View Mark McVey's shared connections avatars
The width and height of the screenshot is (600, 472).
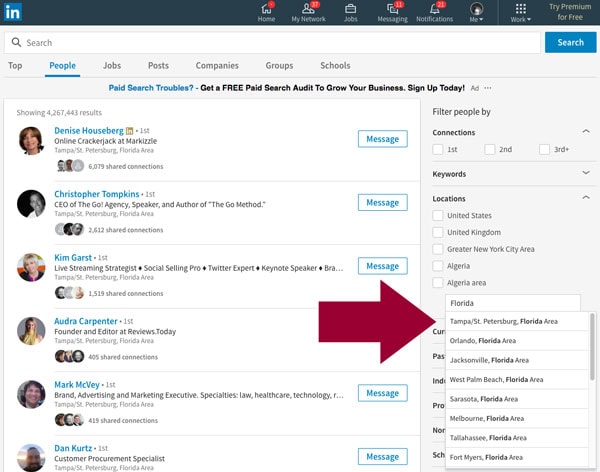coord(69,420)
